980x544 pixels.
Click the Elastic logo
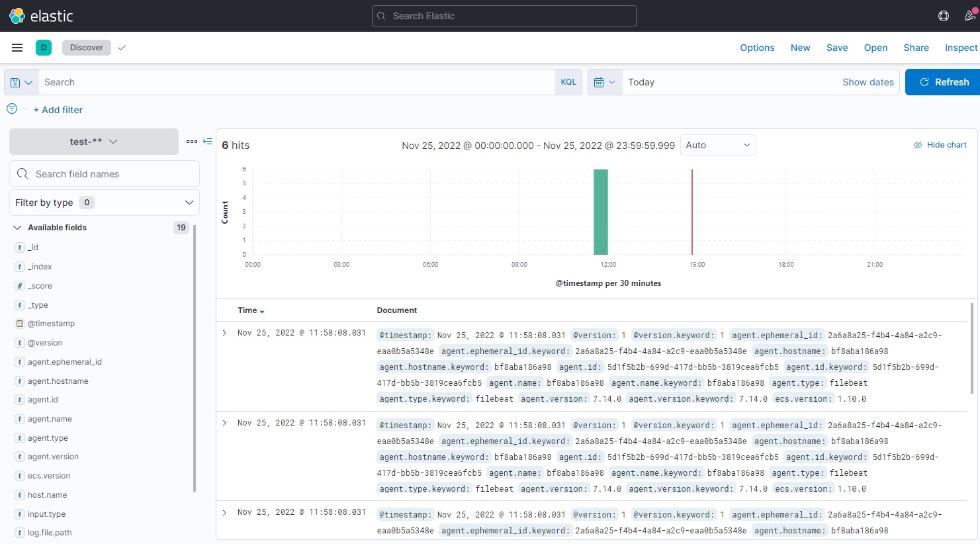(x=41, y=16)
